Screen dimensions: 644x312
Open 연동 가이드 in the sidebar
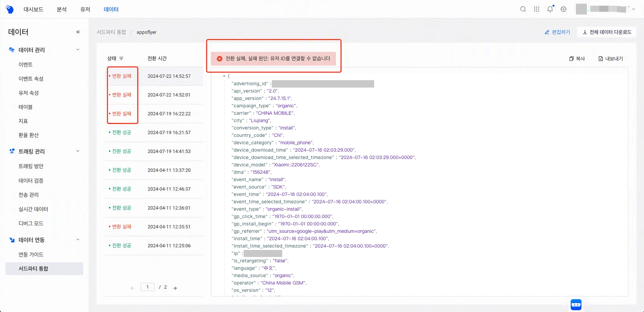coord(31,254)
